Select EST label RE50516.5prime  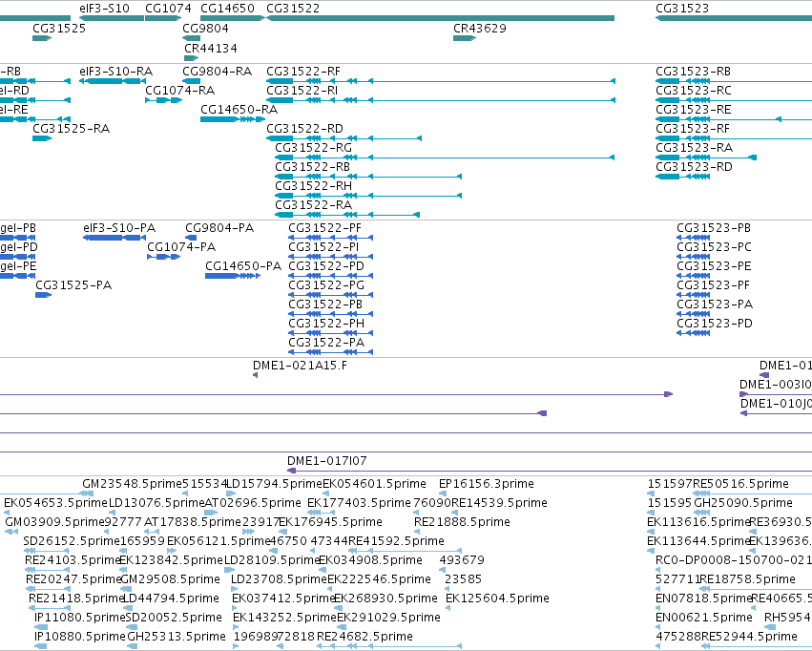point(740,484)
